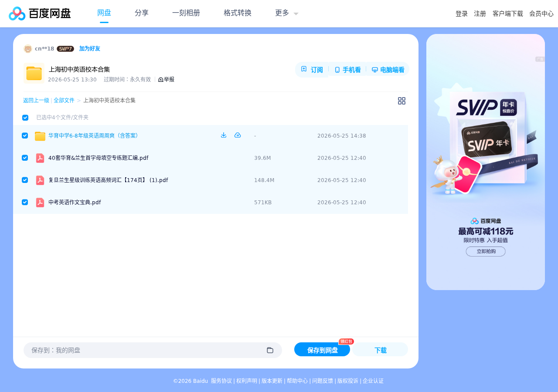Open 权利声明 footer link
558x392 pixels.
(247, 381)
